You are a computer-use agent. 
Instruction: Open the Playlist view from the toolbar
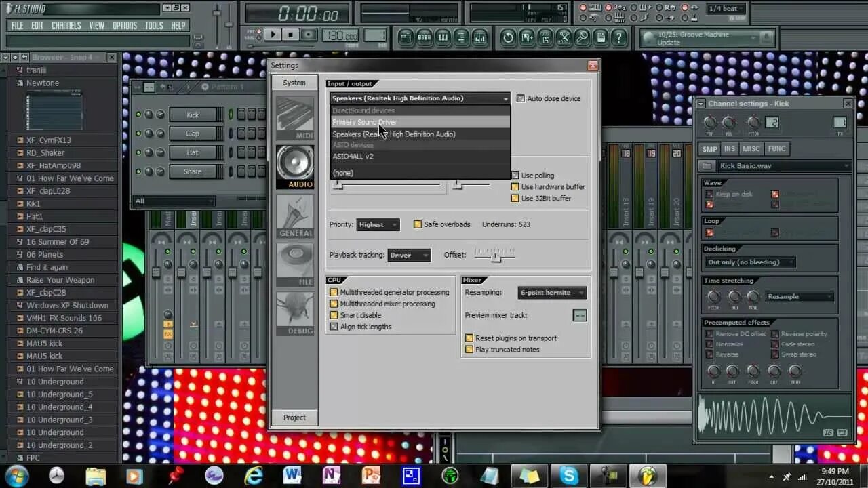click(406, 37)
